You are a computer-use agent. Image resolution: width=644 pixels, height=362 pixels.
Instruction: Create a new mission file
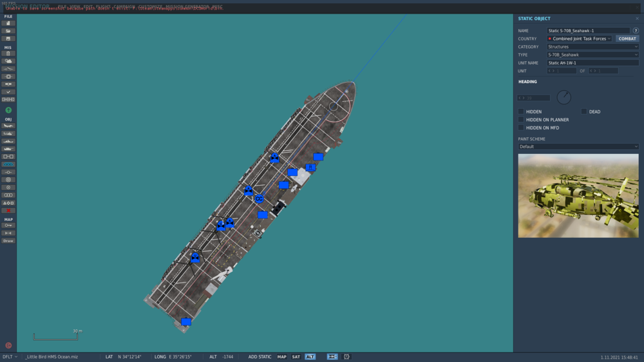pyautogui.click(x=8, y=23)
